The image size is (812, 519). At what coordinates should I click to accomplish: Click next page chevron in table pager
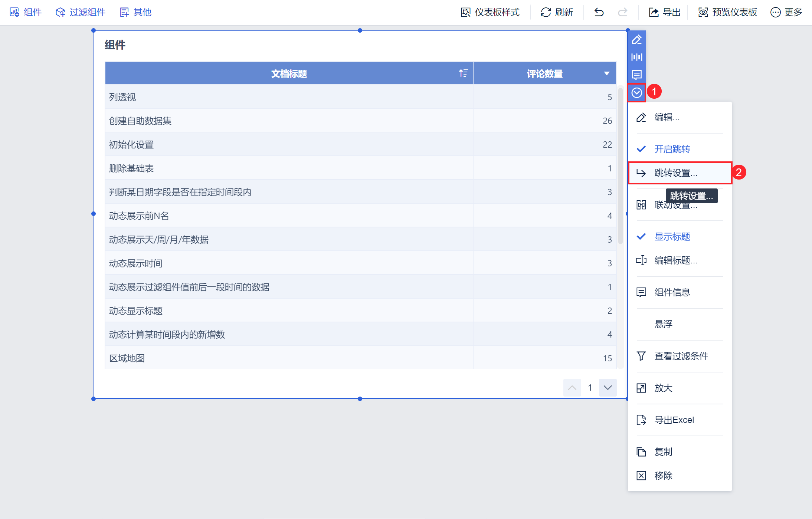pos(608,388)
